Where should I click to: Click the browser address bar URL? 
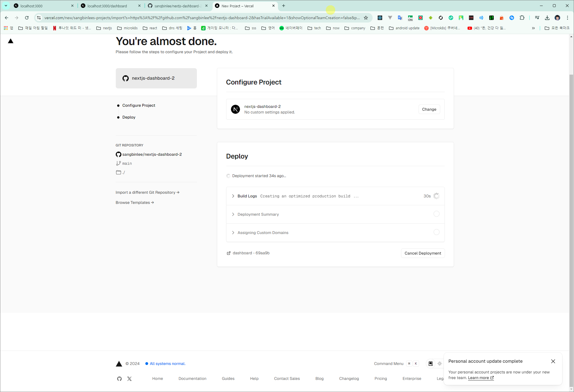coord(202,18)
